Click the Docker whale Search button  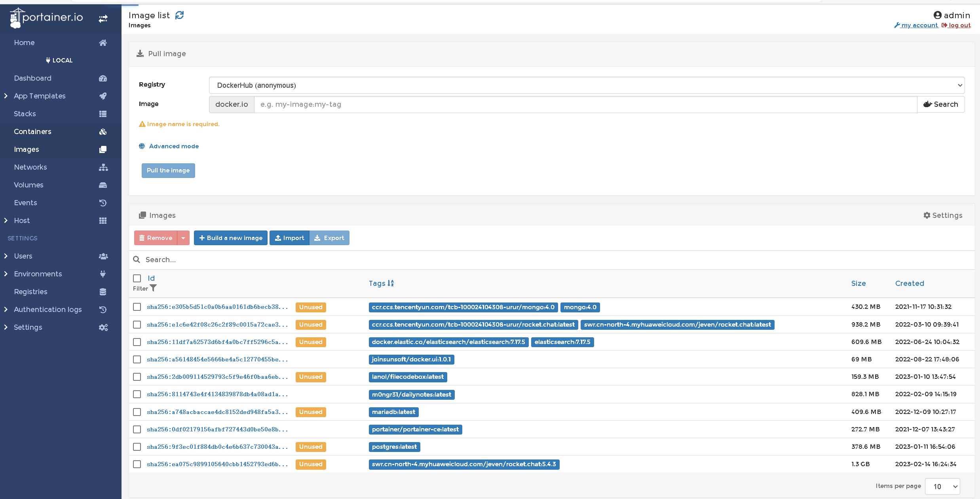coord(940,104)
